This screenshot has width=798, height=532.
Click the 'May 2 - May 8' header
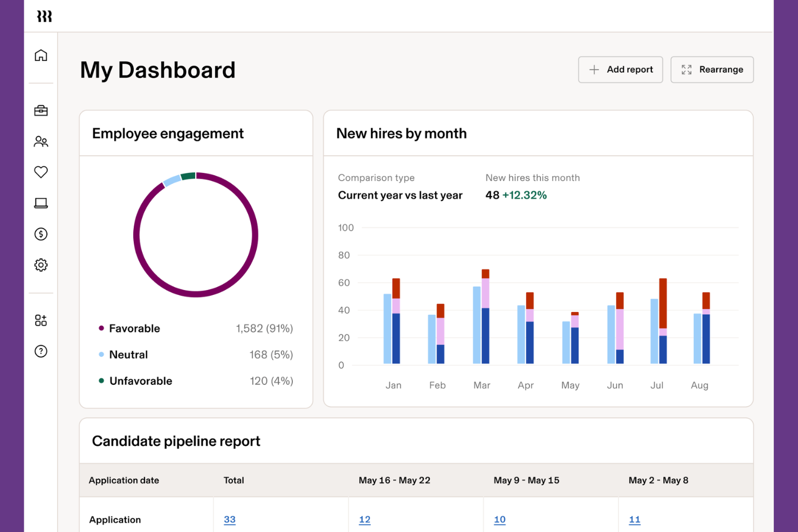(x=658, y=480)
